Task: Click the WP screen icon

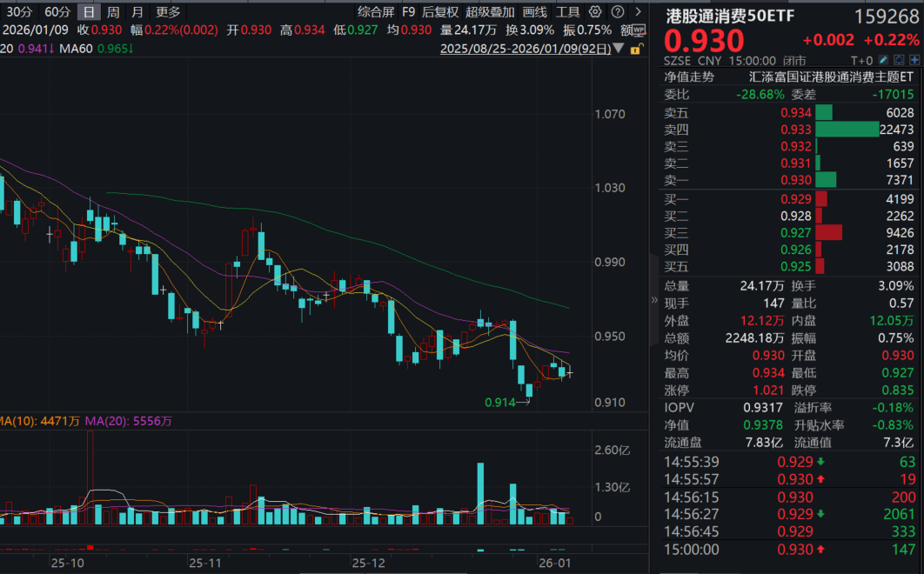Action: pyautogui.click(x=639, y=30)
